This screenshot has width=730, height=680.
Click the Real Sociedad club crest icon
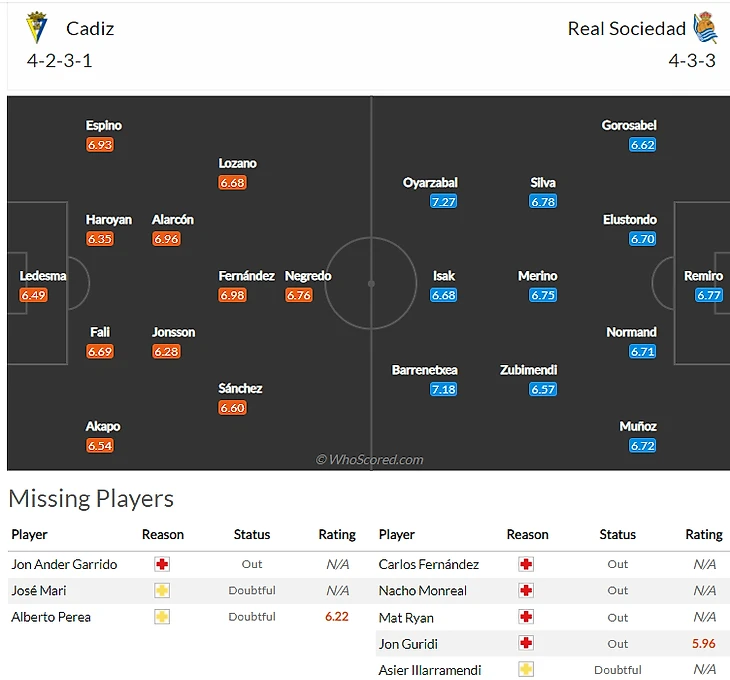pos(705,28)
